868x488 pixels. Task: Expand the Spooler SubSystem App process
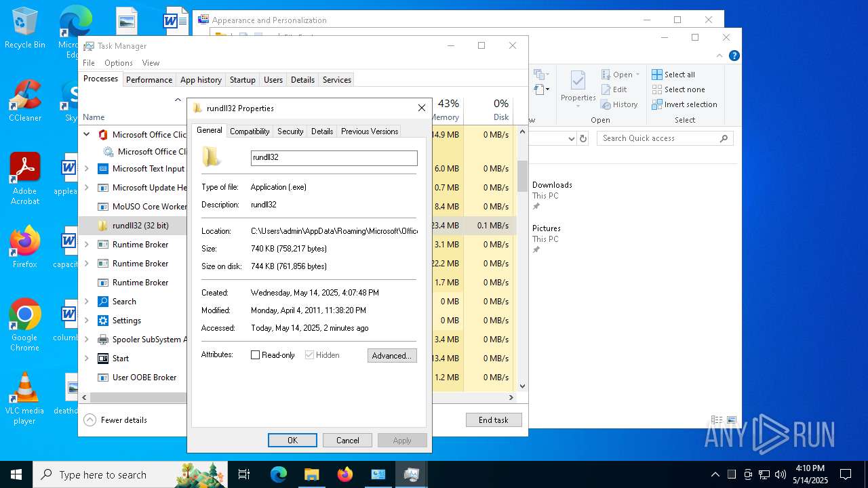pos(86,340)
